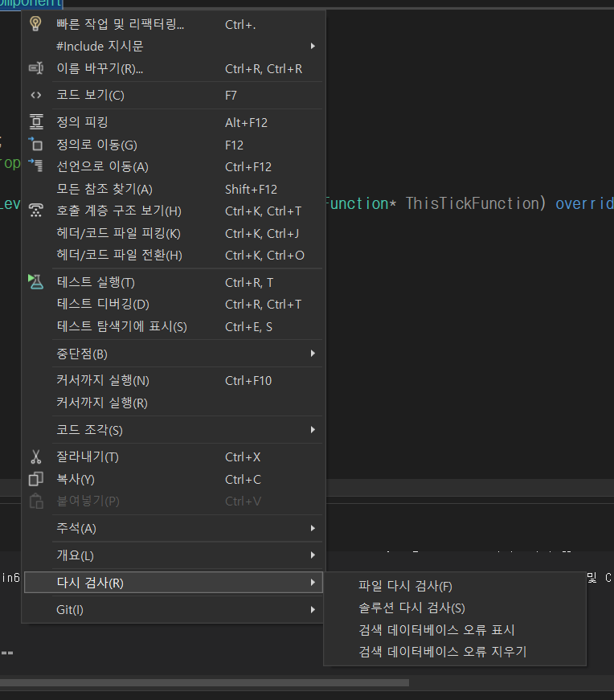Expand the #Include 지시문 submenu arrow
This screenshot has width=614, height=700.
pyautogui.click(x=313, y=46)
